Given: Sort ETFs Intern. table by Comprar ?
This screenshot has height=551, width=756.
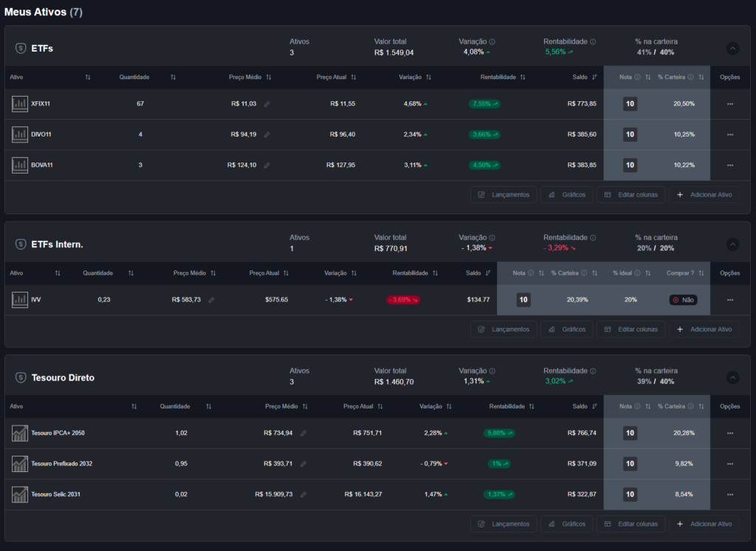Looking at the screenshot, I should (701, 273).
